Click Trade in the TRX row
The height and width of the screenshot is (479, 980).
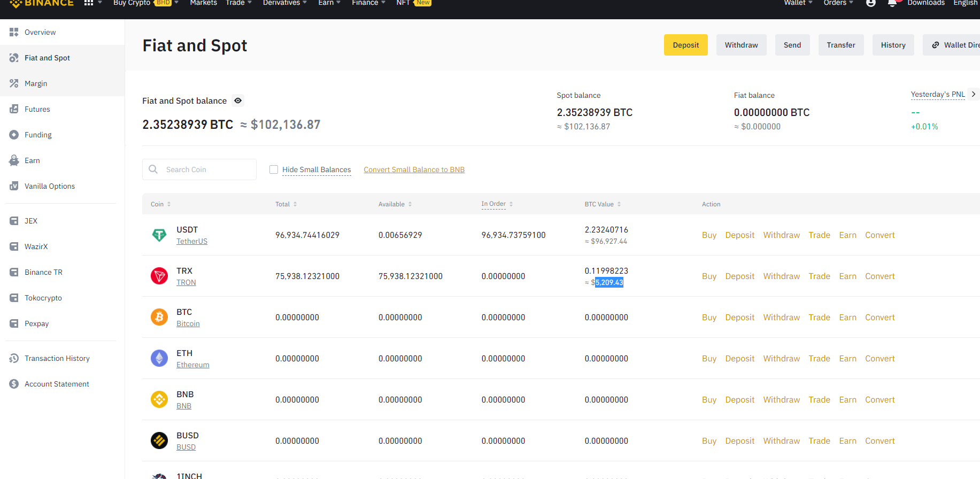click(819, 276)
